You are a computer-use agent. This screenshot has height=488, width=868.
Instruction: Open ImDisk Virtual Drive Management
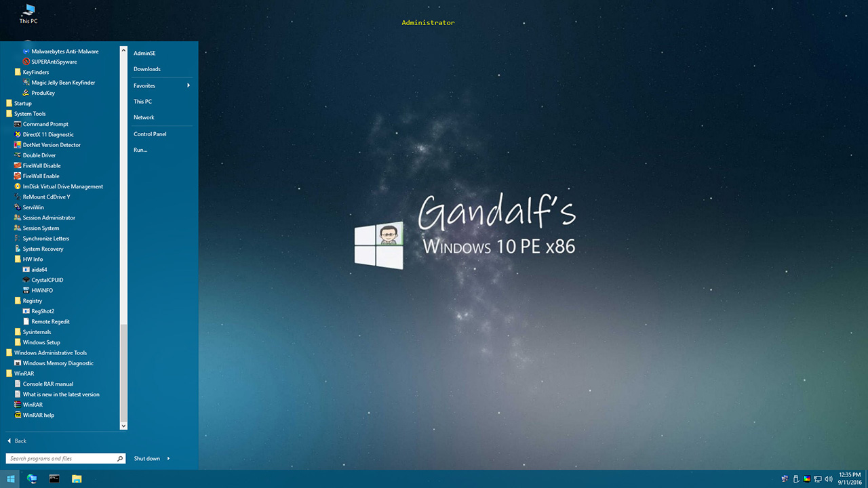point(58,186)
